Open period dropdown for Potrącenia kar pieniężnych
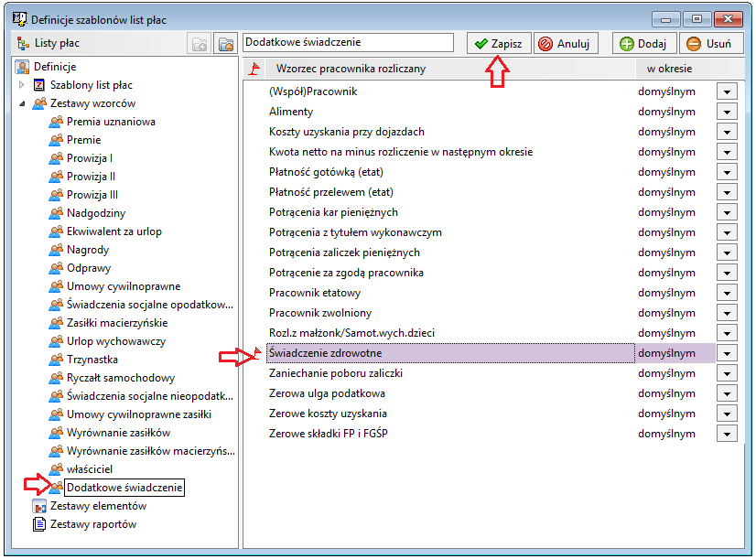Image resolution: width=756 pixels, height=559 pixels. [x=727, y=212]
